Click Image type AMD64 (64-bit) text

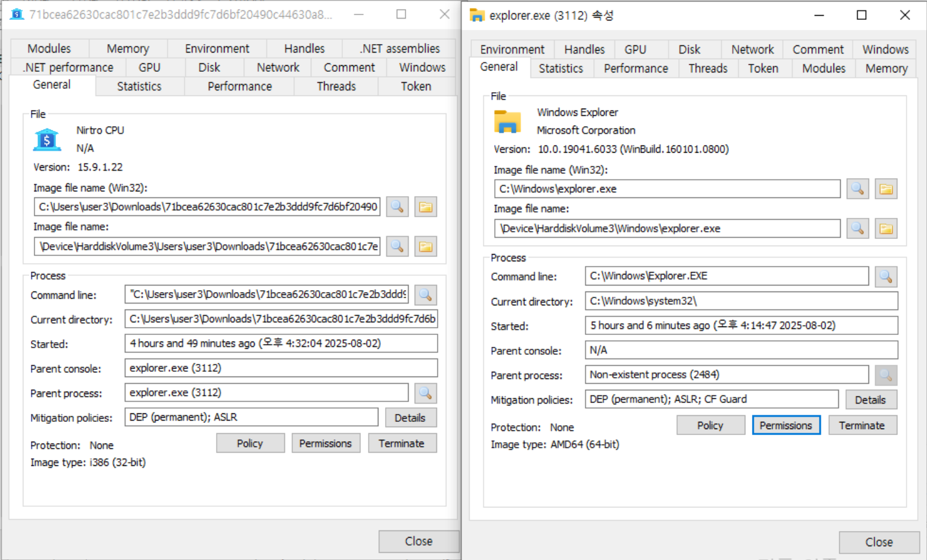(555, 445)
